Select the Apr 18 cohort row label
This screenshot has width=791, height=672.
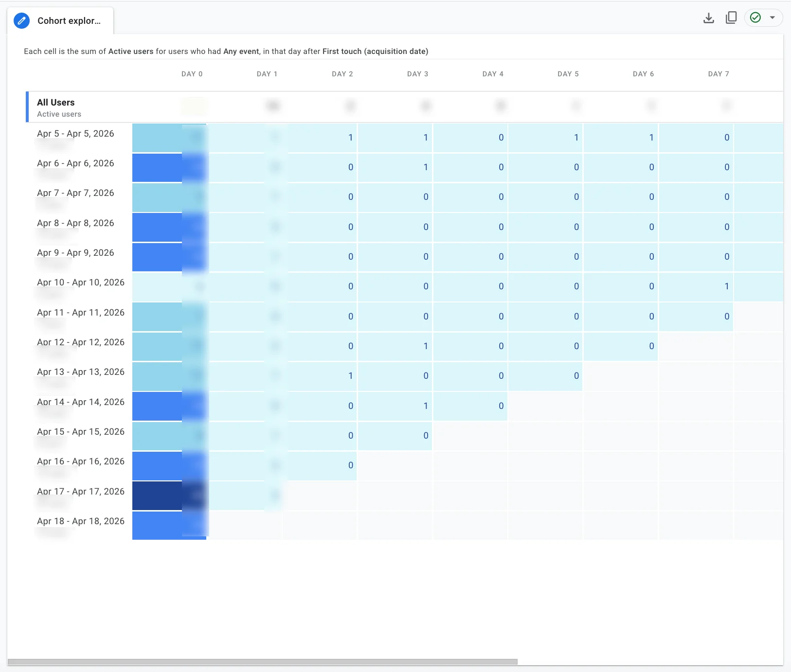(81, 521)
